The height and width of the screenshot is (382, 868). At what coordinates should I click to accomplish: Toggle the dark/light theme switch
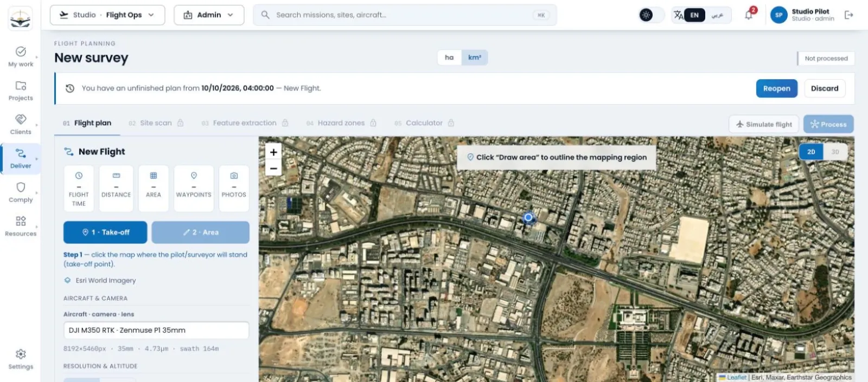(x=652, y=15)
